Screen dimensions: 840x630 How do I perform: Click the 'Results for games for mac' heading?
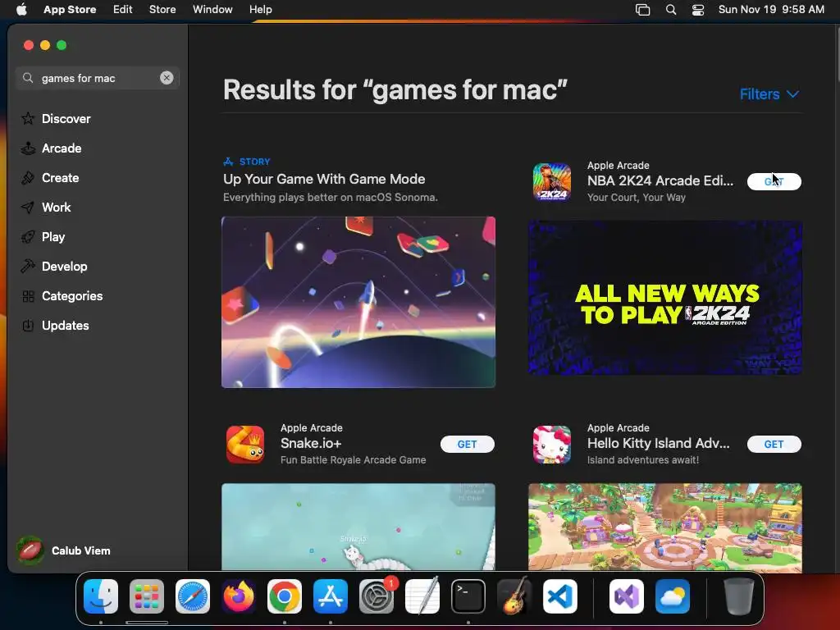[x=395, y=89]
